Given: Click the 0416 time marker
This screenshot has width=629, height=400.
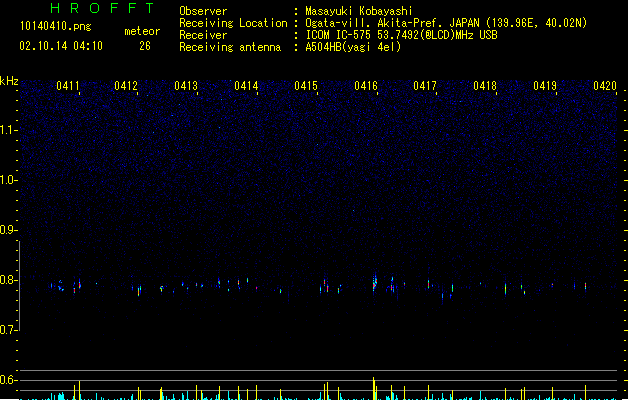Looking at the screenshot, I should click(366, 86).
